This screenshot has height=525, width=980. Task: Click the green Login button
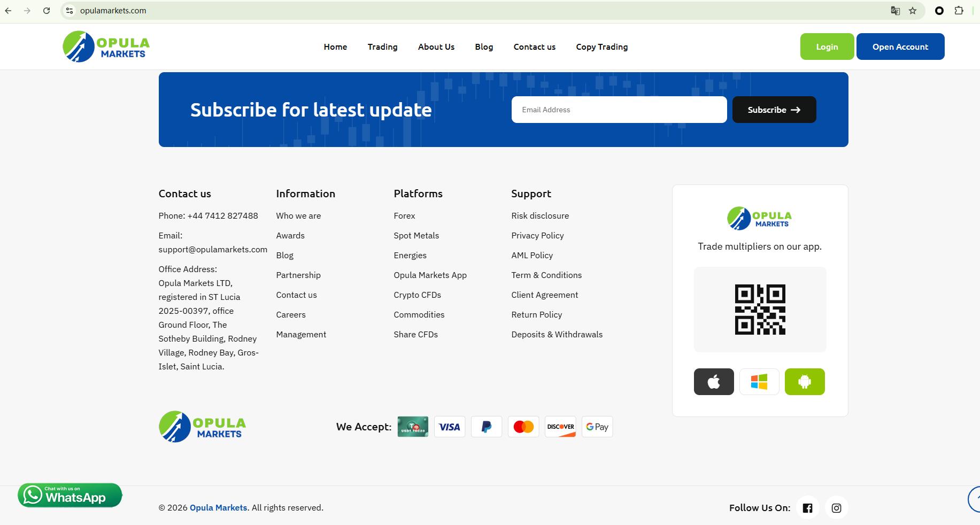pos(827,47)
